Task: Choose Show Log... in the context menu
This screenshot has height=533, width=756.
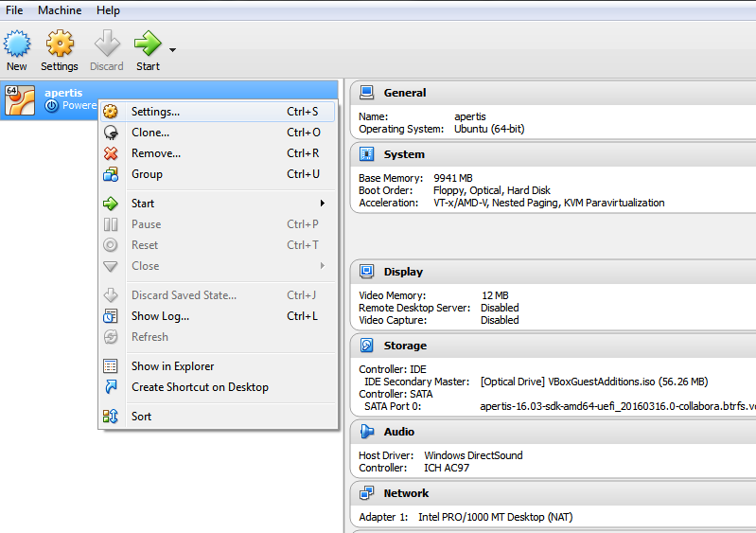Action: point(218,316)
